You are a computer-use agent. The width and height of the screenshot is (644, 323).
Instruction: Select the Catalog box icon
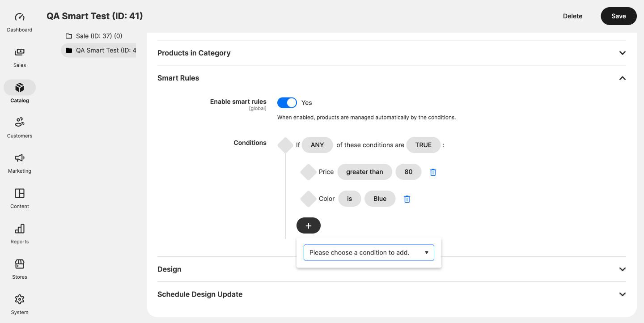point(20,88)
